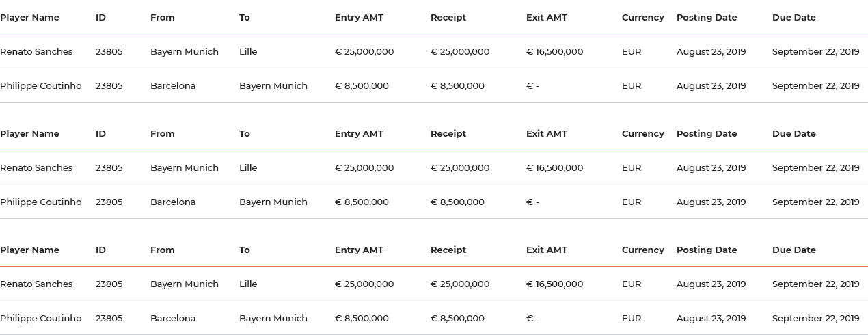Click the To header in the third table
This screenshot has height=335, width=868.
coord(244,250)
